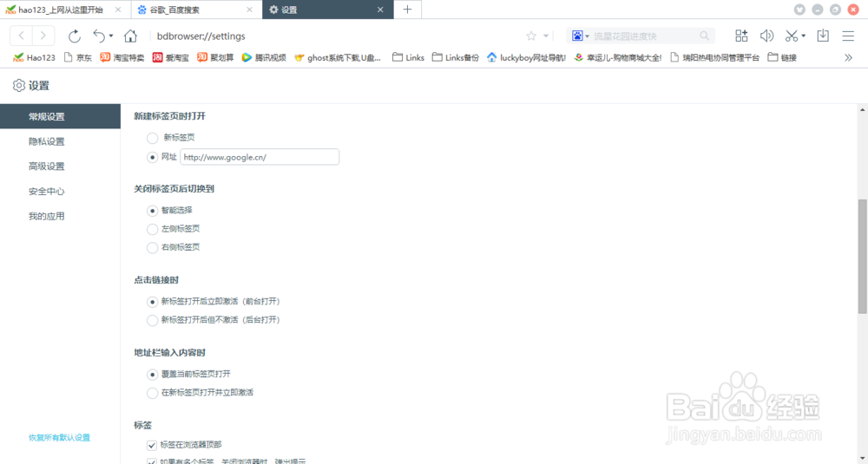Click the scissors screenshot icon
The height and width of the screenshot is (464, 868).
[792, 36]
